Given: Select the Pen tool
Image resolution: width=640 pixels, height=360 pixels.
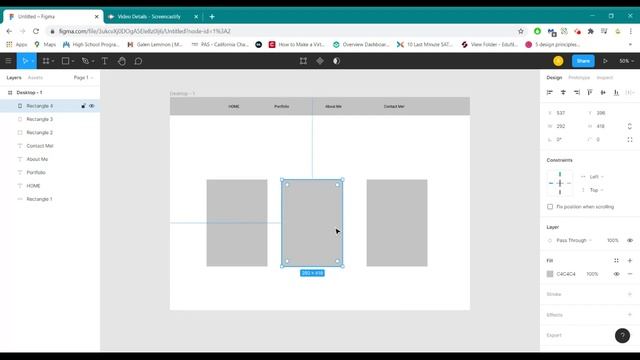Looking at the screenshot, I should coord(85,61).
